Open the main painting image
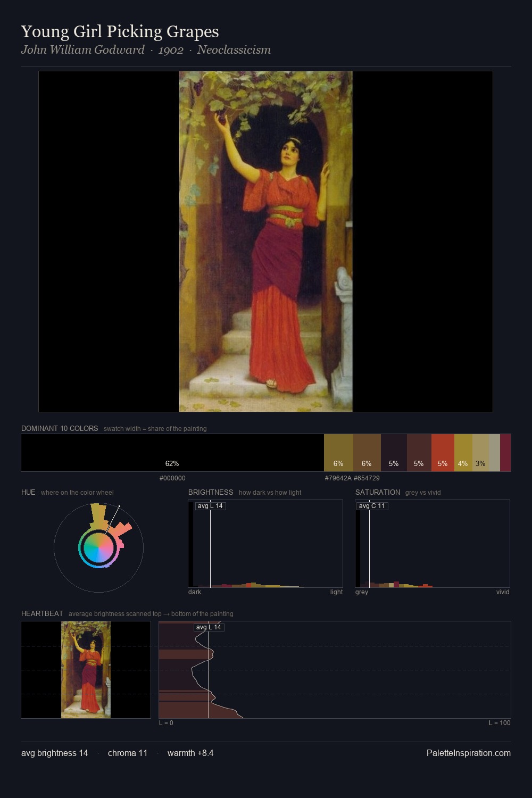Screen dimensions: 532x798 pyautogui.click(x=265, y=242)
